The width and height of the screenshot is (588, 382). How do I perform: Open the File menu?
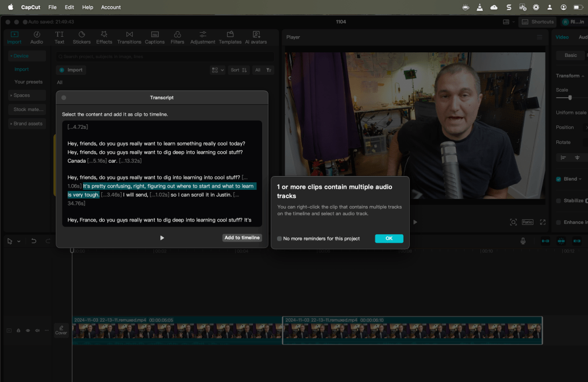[52, 7]
